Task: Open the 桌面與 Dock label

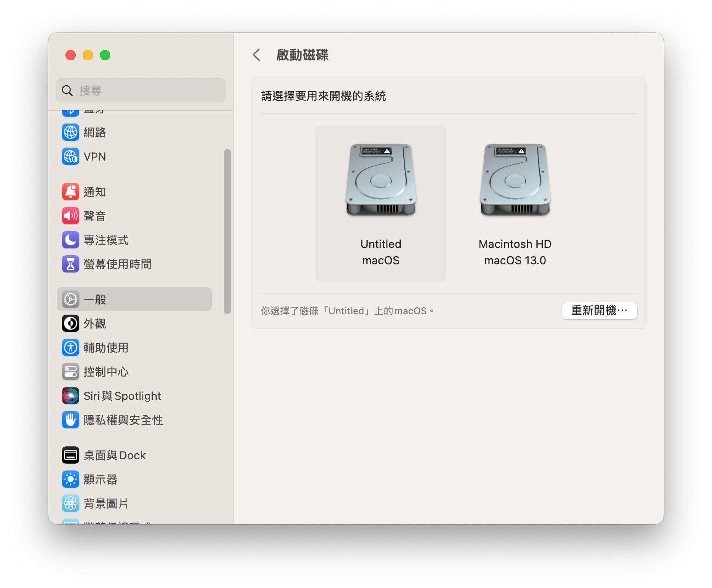Action: click(x=115, y=455)
